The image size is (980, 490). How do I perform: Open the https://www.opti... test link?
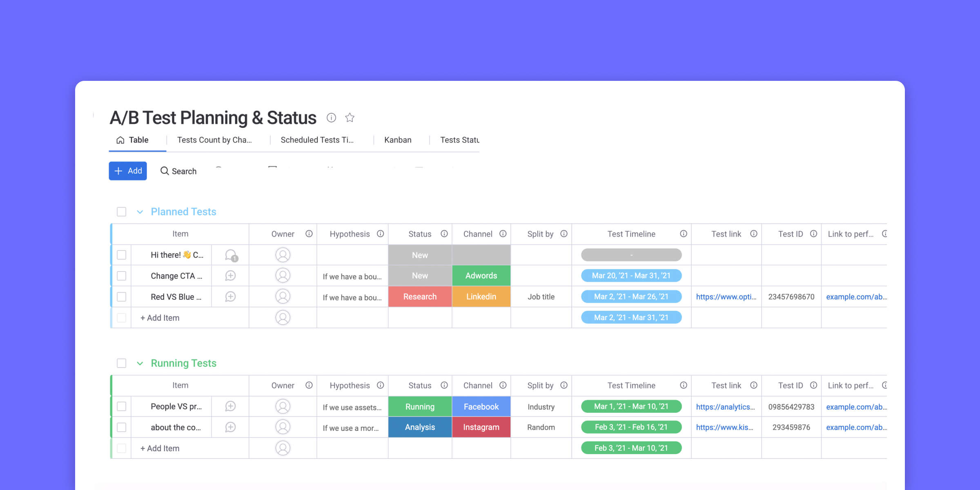tap(726, 296)
